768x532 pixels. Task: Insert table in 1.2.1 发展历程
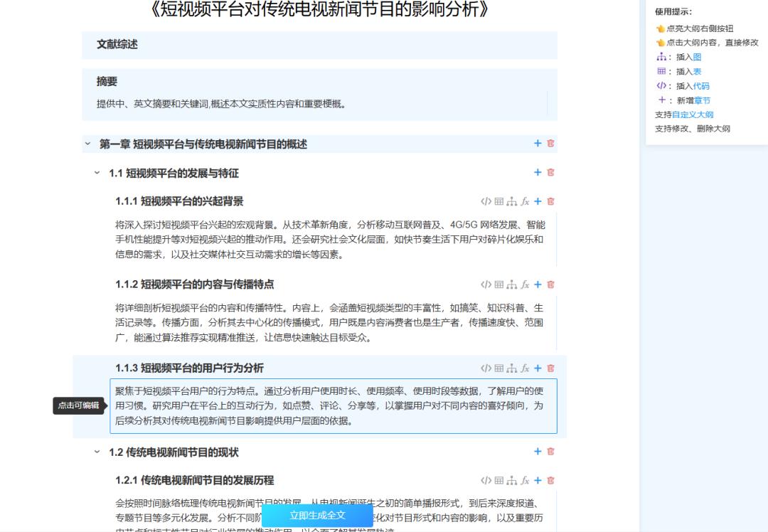click(498, 481)
